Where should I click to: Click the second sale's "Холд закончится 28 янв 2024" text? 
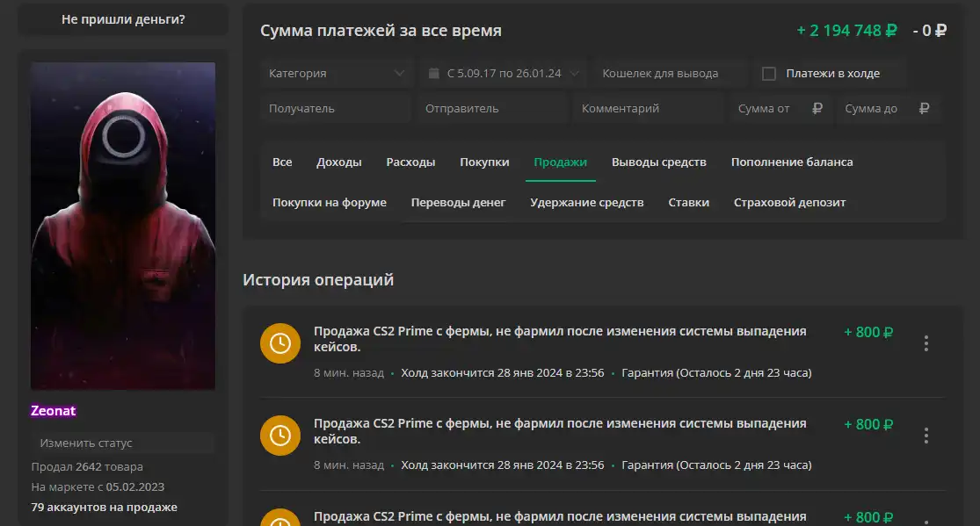[503, 465]
